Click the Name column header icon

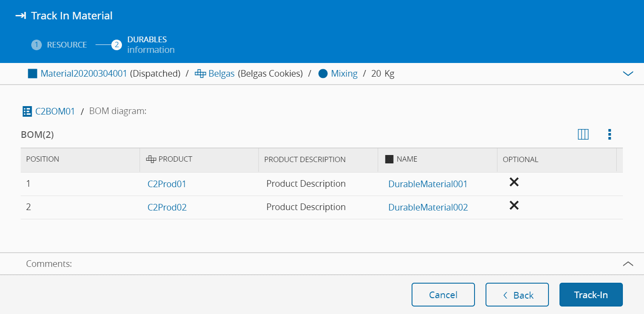(389, 159)
